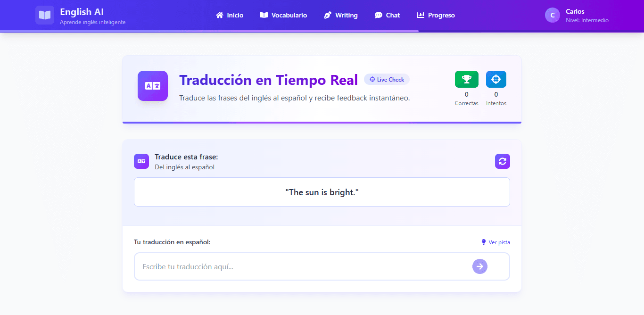Select the phrase box "The sun is bright."

pos(322,192)
